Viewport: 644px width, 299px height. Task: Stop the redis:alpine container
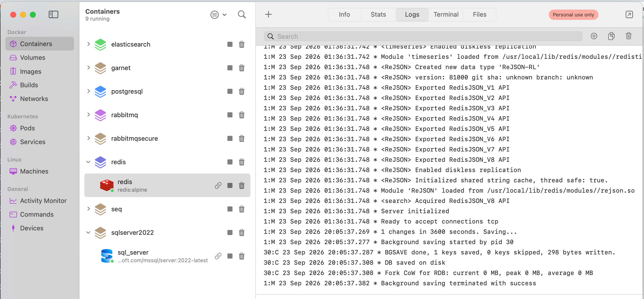pyautogui.click(x=230, y=185)
